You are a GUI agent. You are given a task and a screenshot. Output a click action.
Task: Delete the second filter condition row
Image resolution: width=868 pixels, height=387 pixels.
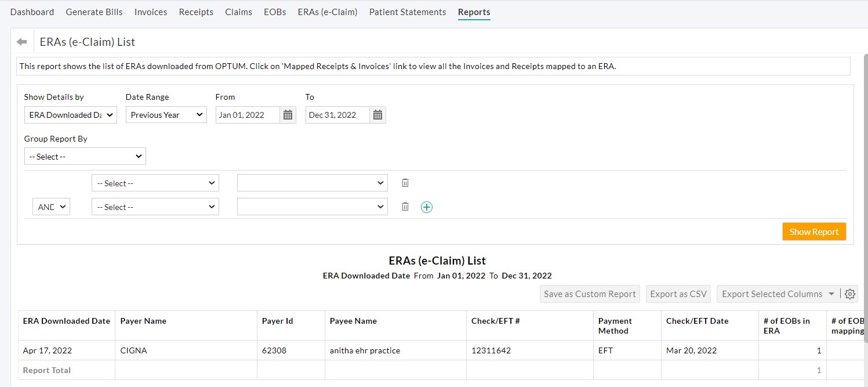point(405,207)
